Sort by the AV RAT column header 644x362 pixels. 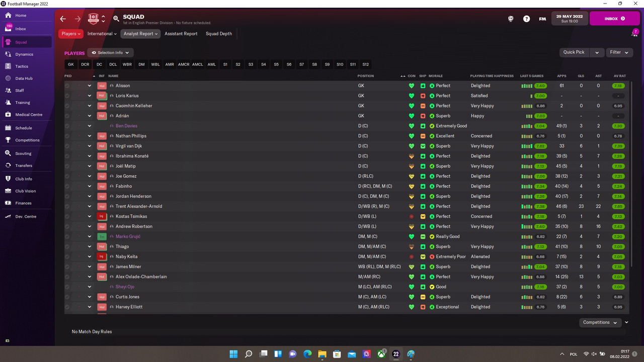(x=620, y=76)
